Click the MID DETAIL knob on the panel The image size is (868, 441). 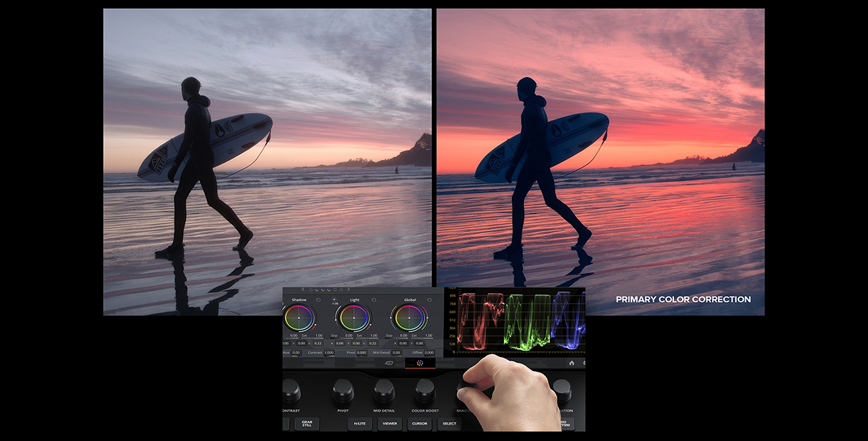(x=384, y=391)
